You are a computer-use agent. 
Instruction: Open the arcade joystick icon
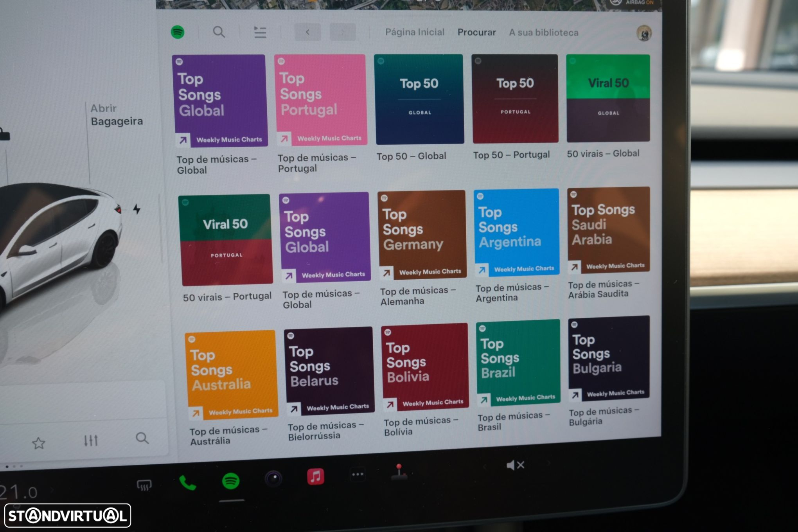(399, 471)
